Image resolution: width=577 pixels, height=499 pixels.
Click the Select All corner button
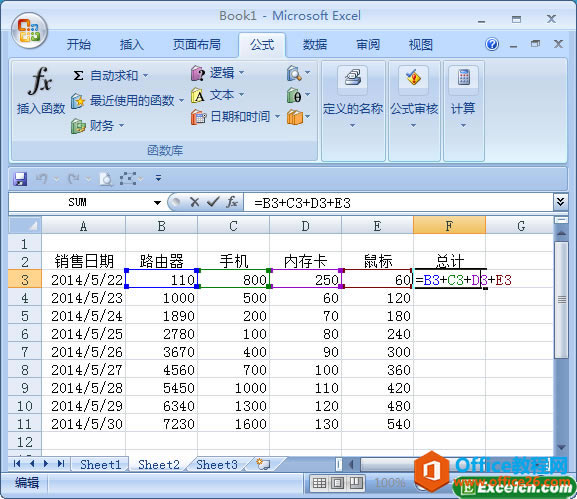[x=25, y=225]
